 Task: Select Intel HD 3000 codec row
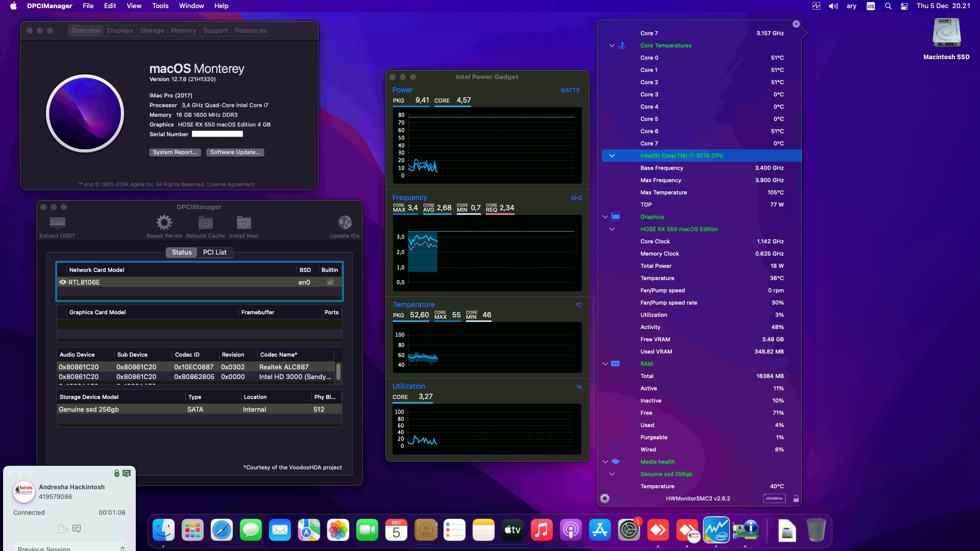(196, 377)
